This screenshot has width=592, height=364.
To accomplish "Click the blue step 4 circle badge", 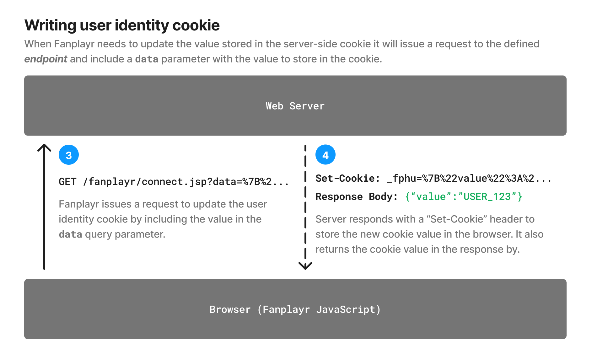I will [326, 155].
